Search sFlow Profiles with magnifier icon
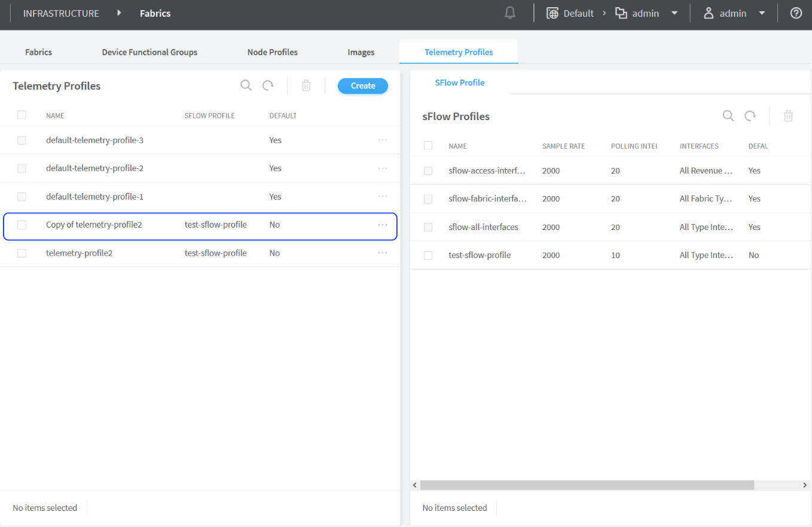Image resolution: width=812 pixels, height=527 pixels. [728, 116]
